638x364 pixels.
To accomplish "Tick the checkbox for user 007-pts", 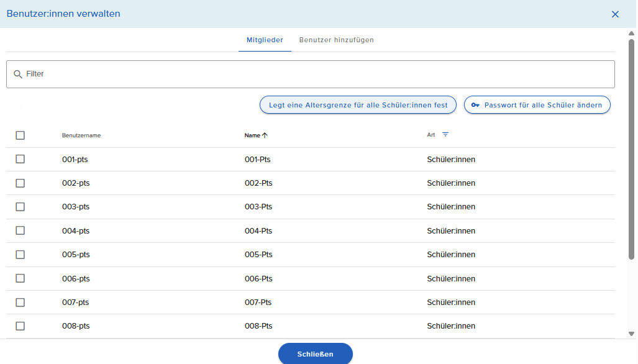I will click(21, 303).
